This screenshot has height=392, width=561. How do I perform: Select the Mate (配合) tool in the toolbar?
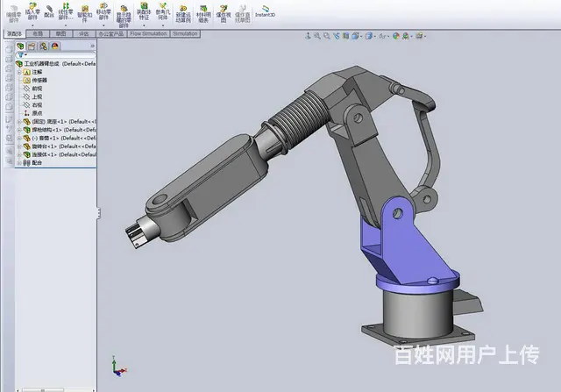[x=49, y=11]
